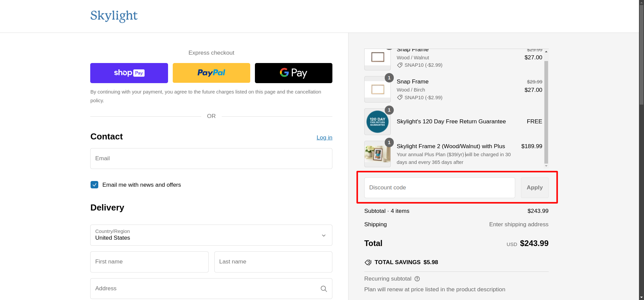Screen dimensions: 644x300
Task: Click the quantity badge on Skylight Frame 2
Action: click(x=389, y=142)
